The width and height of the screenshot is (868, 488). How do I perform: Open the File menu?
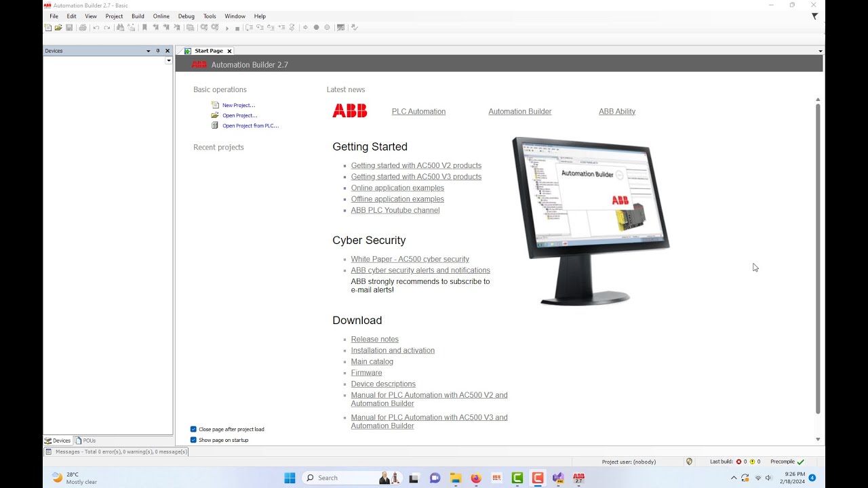54,16
